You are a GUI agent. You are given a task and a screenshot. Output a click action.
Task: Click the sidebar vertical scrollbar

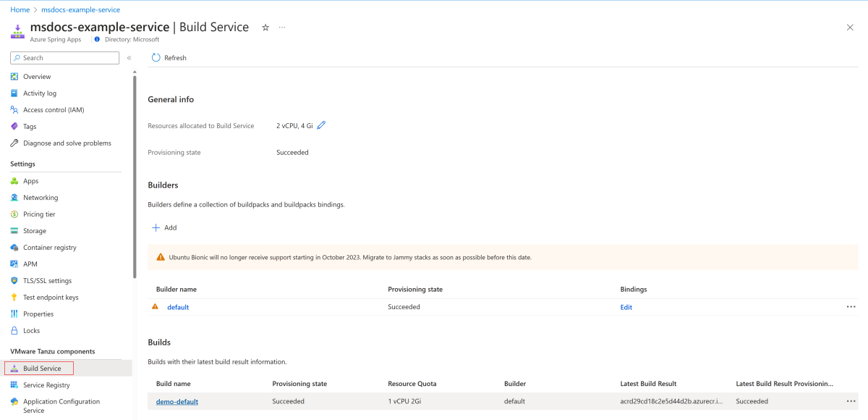(135, 175)
